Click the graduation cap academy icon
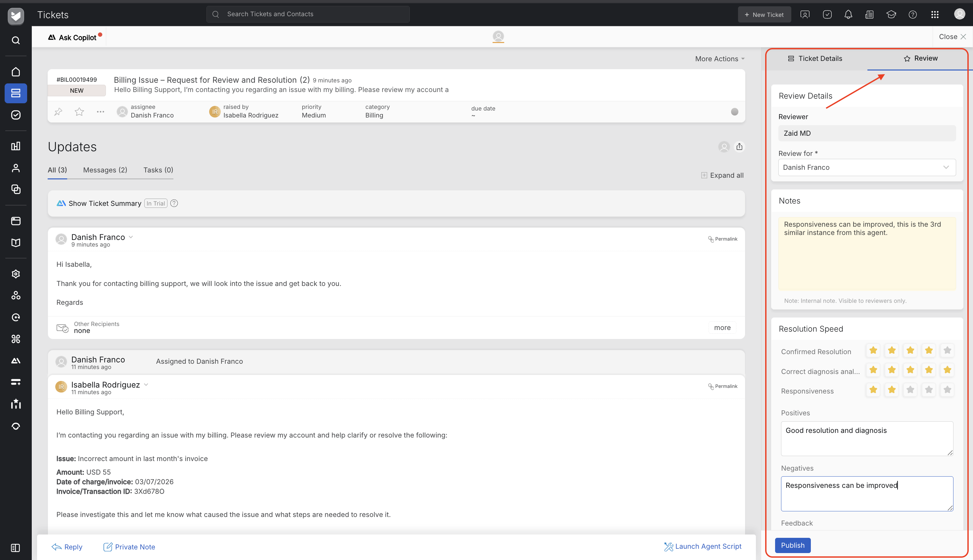The height and width of the screenshot is (560, 973). coord(891,15)
